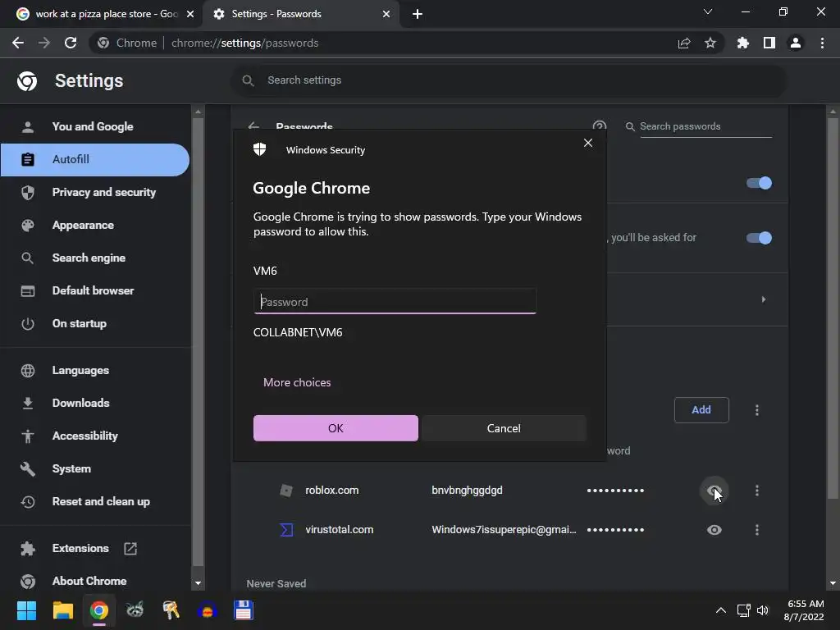Show hidden system tray icons
This screenshot has width=840, height=630.
click(x=720, y=610)
